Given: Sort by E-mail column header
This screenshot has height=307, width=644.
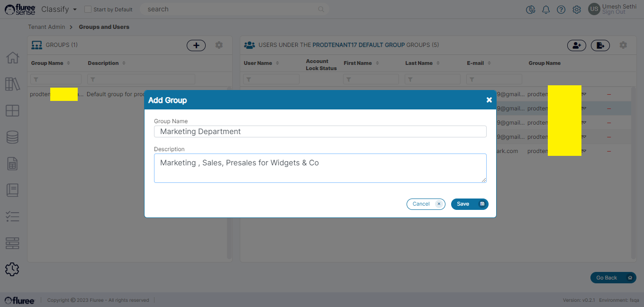Looking at the screenshot, I should (x=475, y=63).
